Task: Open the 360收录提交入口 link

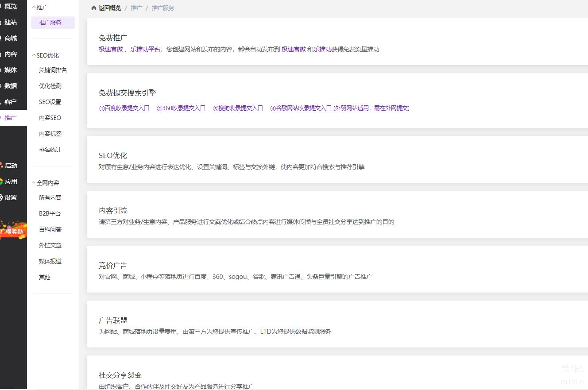Action: tap(181, 108)
